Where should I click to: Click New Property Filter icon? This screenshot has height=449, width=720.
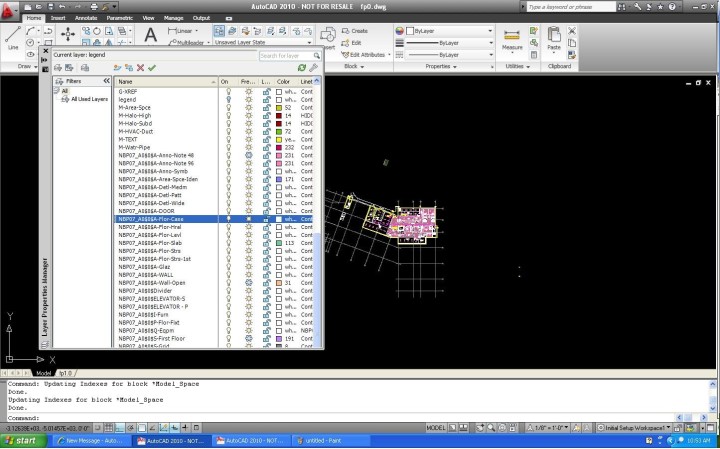57,67
